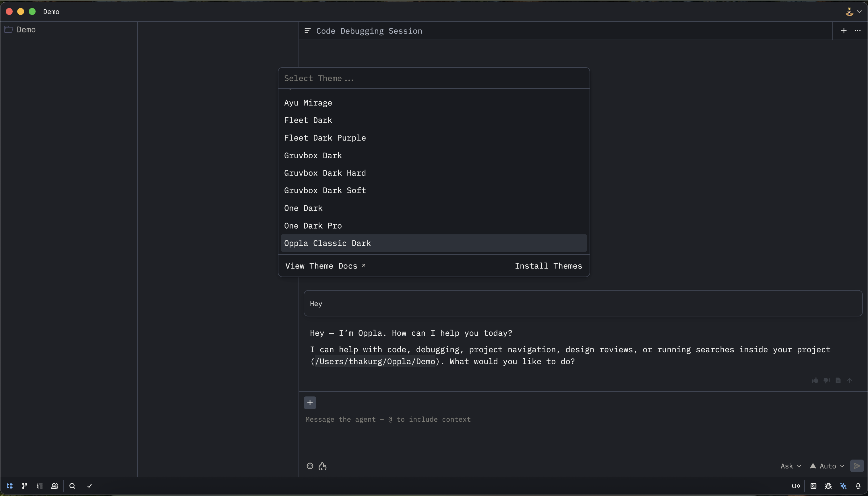Open the three-dots agent panel menu
868x496 pixels.
(858, 31)
